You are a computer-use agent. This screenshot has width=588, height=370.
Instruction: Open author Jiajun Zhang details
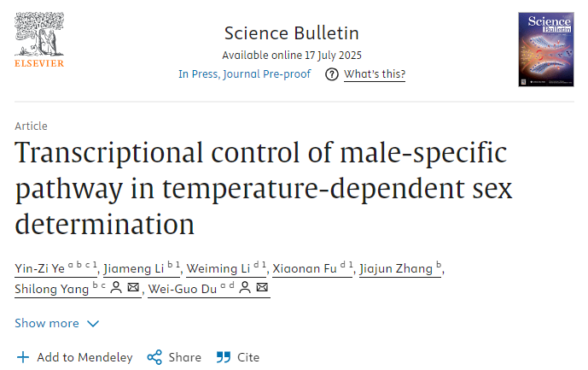coord(396,268)
